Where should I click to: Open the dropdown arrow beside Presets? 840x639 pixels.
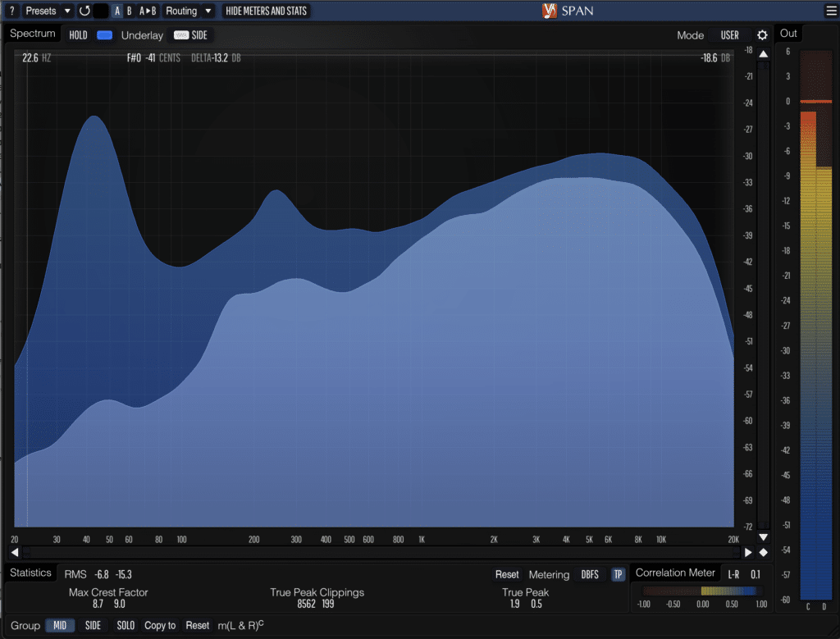click(x=67, y=11)
